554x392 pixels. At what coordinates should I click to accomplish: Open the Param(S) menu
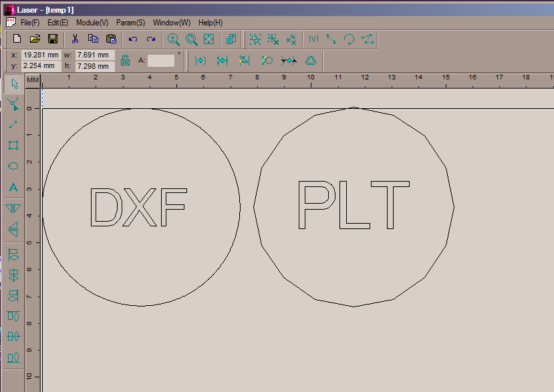(130, 23)
